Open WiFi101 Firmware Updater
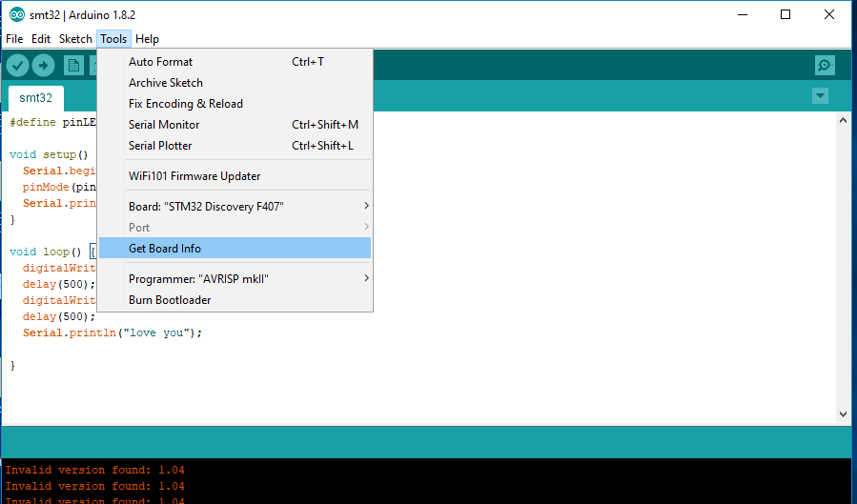857x504 pixels. click(x=235, y=176)
